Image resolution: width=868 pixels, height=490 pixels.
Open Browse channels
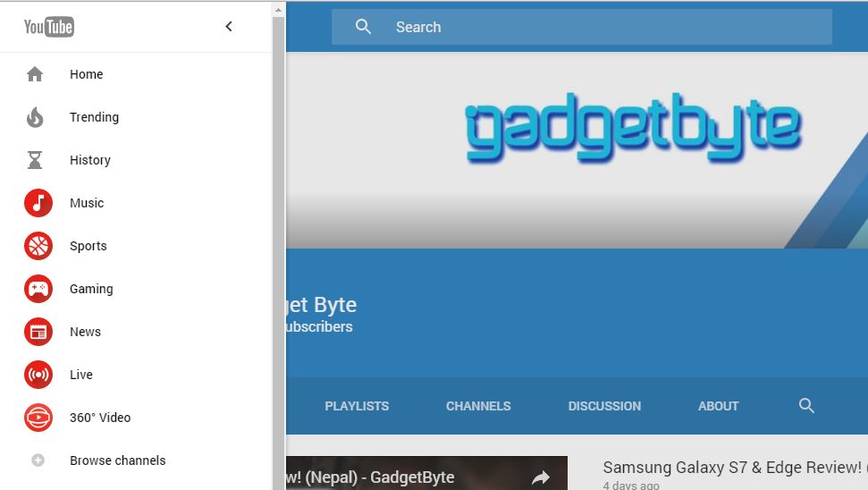pos(118,460)
